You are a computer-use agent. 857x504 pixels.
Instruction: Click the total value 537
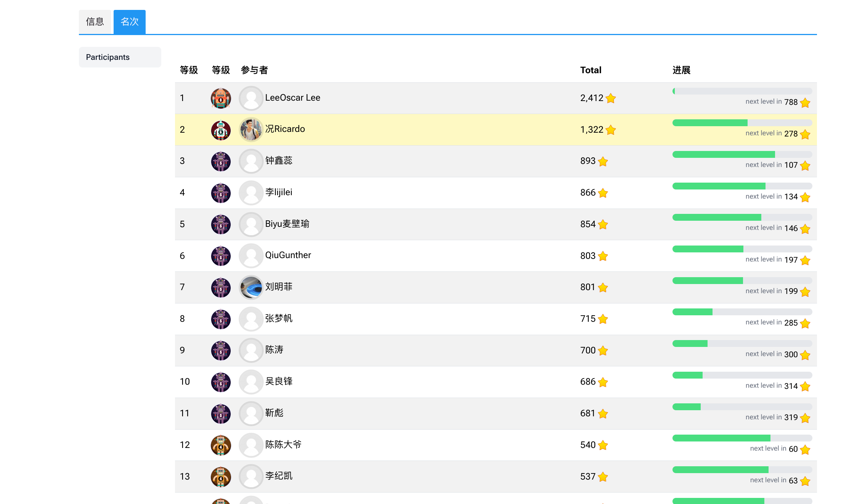coord(587,477)
